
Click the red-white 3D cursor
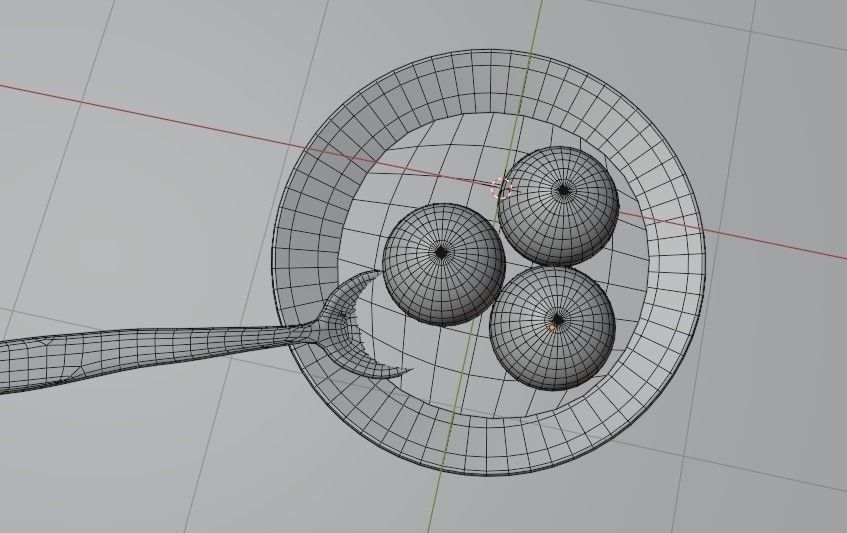[x=501, y=188]
